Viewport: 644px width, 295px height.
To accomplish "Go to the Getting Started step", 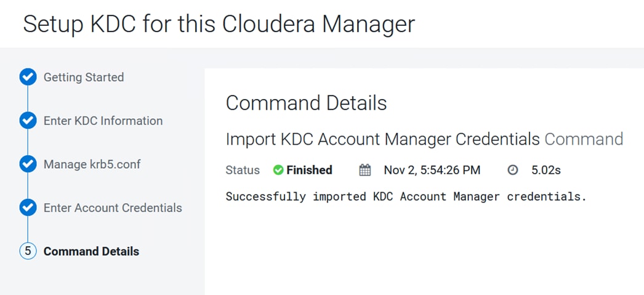I will pyautogui.click(x=84, y=77).
